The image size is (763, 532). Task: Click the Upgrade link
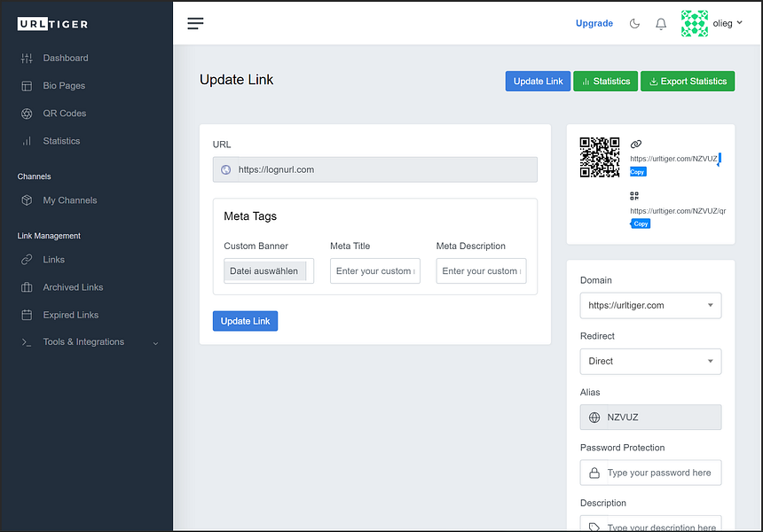[x=594, y=23]
